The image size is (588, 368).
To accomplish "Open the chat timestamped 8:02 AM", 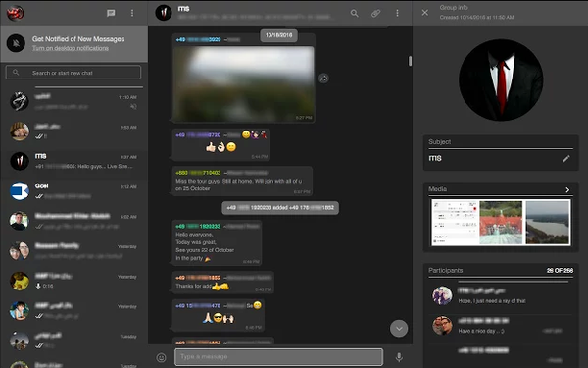I will (x=73, y=221).
